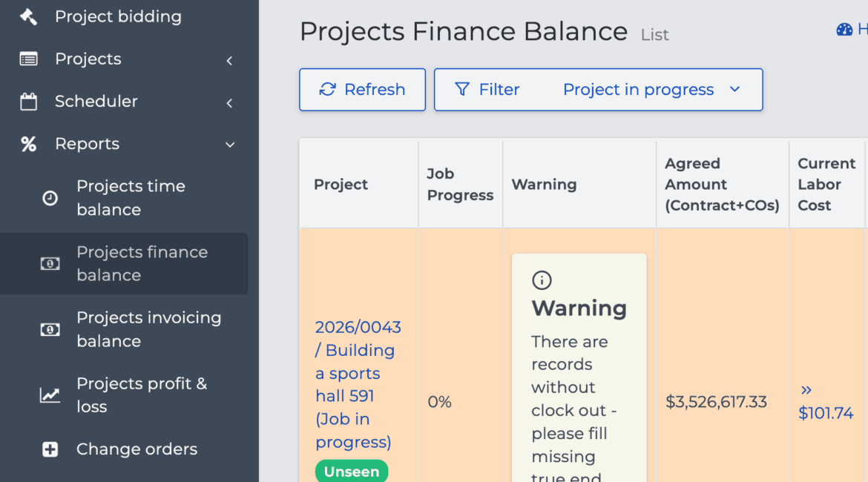Click the Scheduler calendar icon

tap(28, 102)
